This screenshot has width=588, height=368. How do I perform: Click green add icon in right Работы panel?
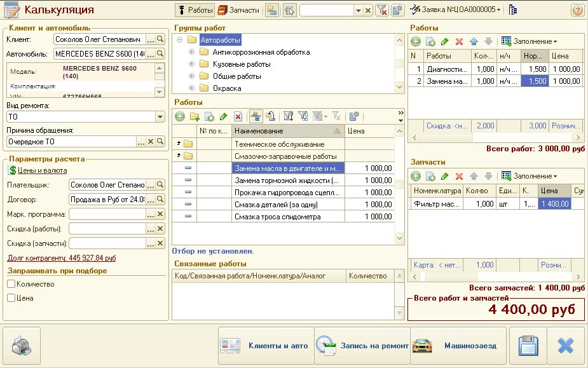416,41
